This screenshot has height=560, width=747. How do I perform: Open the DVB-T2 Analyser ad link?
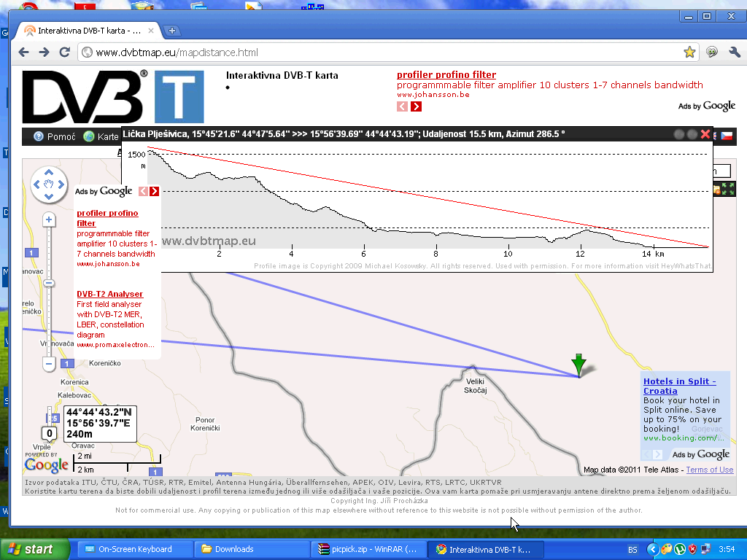(109, 294)
